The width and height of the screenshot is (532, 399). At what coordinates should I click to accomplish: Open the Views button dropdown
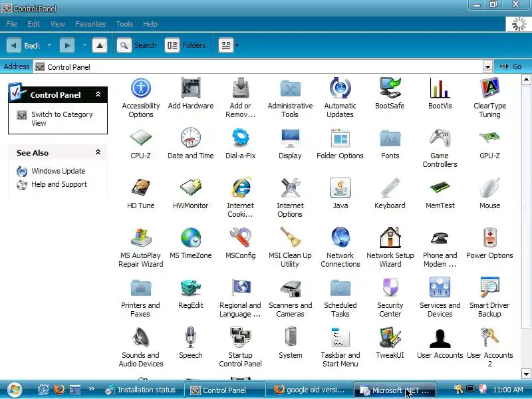point(237,45)
